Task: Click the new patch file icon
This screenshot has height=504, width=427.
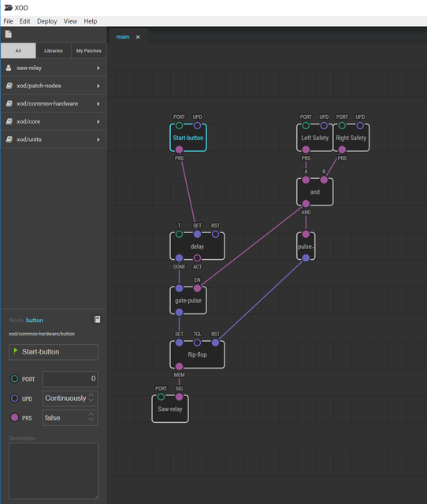Action: click(x=9, y=34)
